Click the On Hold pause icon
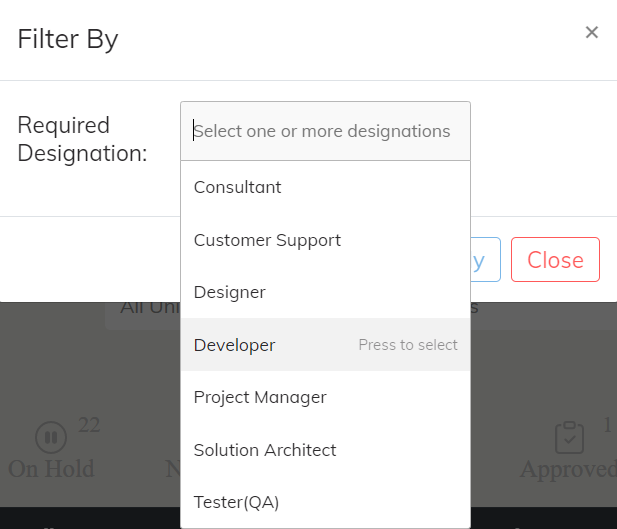 (x=51, y=437)
